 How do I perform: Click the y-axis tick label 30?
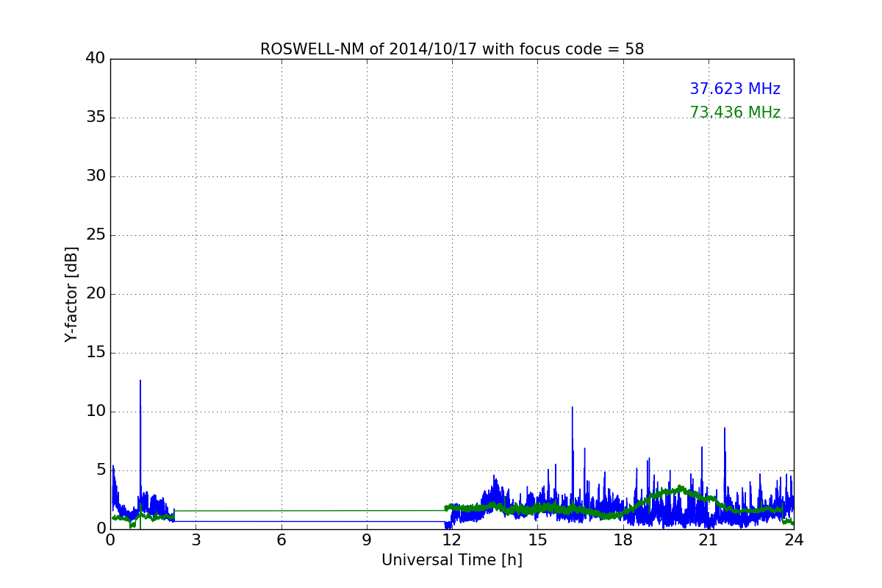pyautogui.click(x=96, y=176)
